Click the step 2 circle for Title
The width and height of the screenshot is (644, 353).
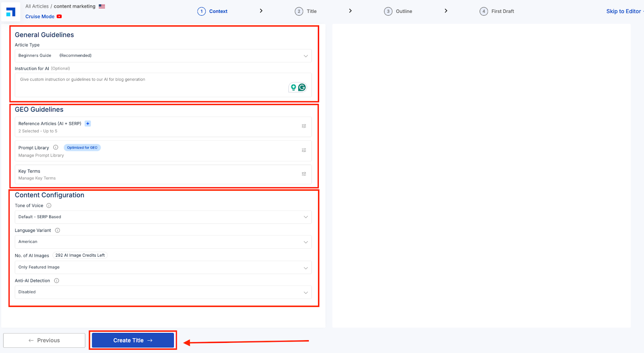(299, 11)
